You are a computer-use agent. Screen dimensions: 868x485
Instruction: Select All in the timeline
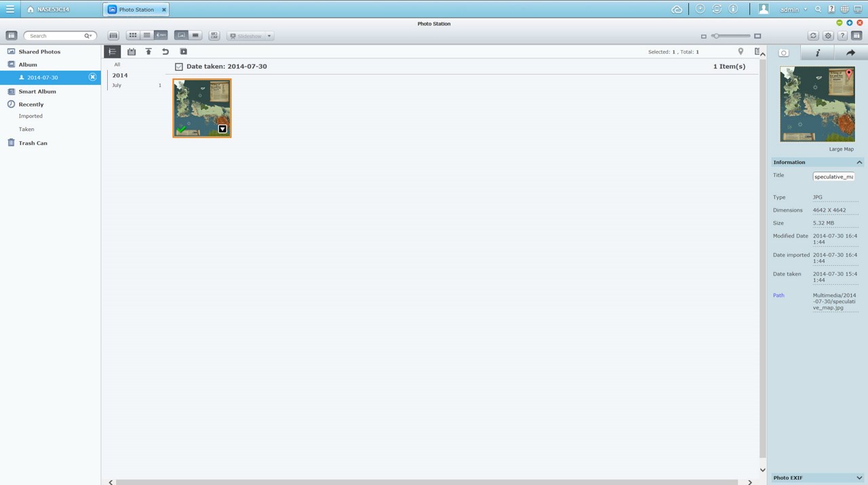coord(117,64)
